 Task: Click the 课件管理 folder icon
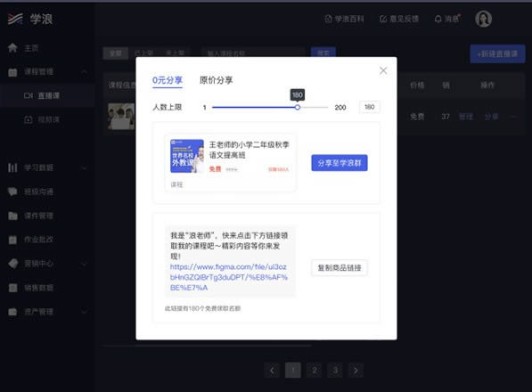point(12,216)
